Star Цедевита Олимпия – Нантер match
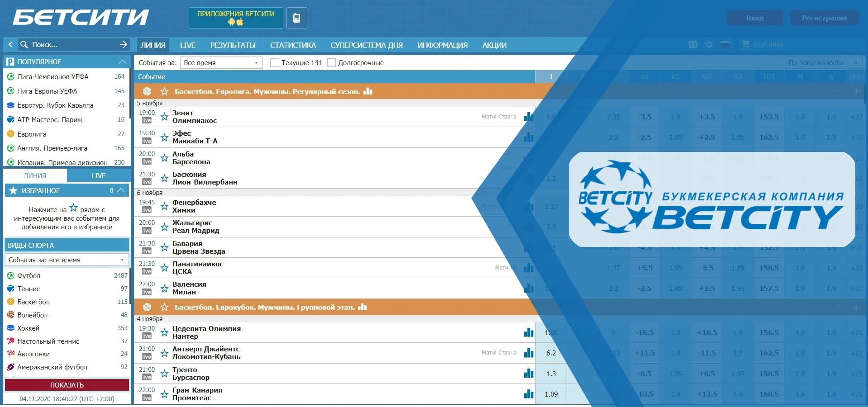Image resolution: width=868 pixels, height=407 pixels. (x=164, y=332)
